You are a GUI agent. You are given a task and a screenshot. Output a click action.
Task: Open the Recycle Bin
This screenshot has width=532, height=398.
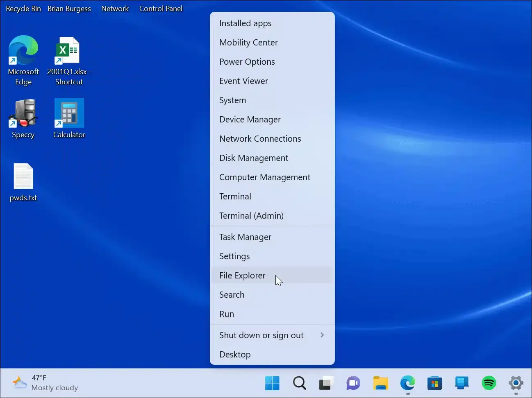click(23, 8)
